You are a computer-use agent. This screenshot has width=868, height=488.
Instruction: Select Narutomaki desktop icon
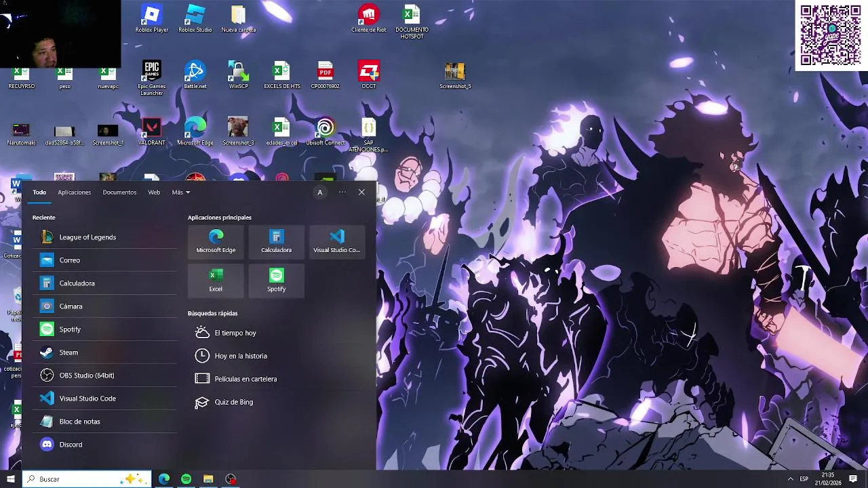point(22,134)
